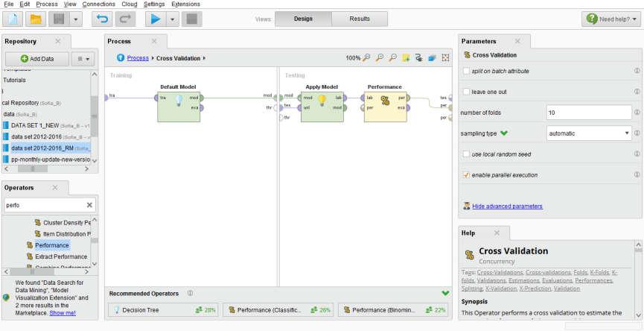Redo the last undone action
Viewport: 644px width, 331px height.
point(125,19)
